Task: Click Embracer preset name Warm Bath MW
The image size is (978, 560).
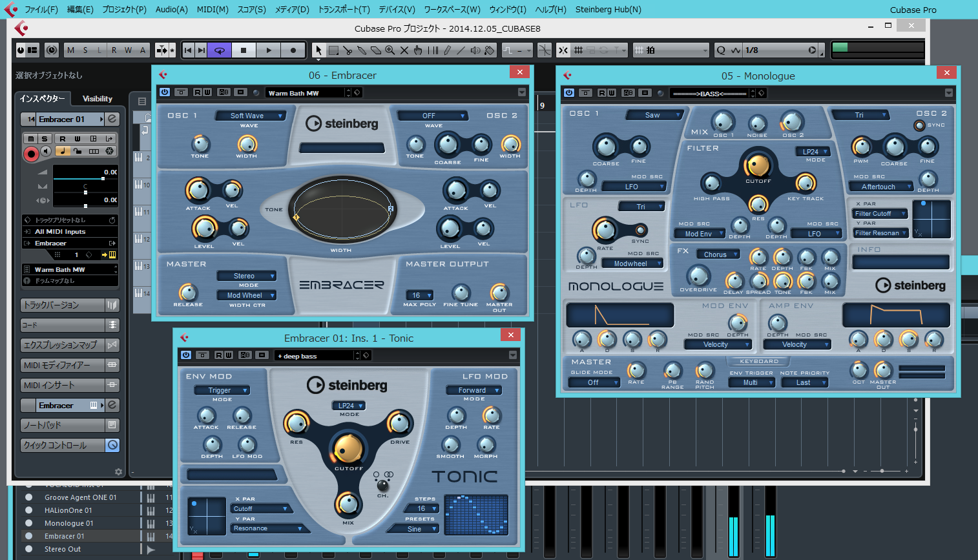Action: tap(305, 93)
